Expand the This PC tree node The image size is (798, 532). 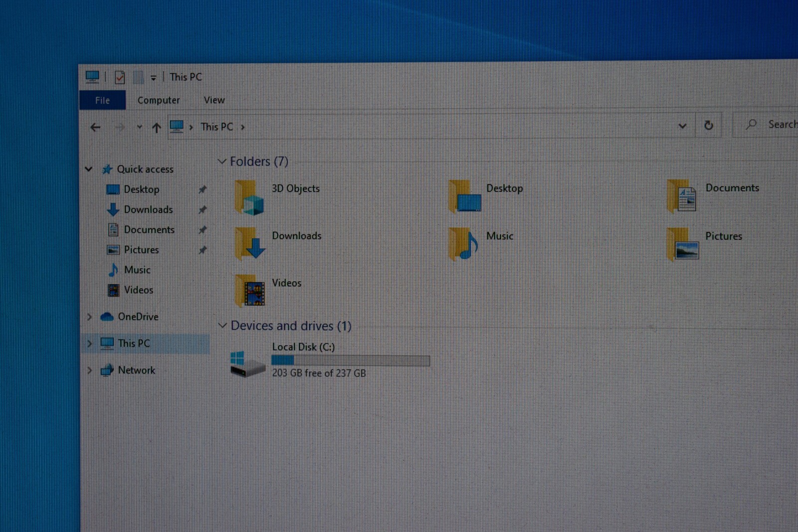[89, 344]
